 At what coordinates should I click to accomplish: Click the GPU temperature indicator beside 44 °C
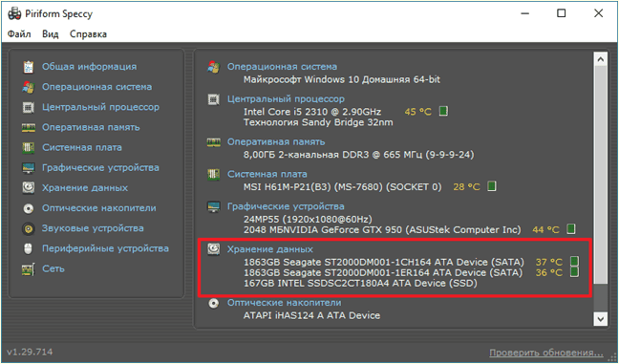tap(571, 229)
